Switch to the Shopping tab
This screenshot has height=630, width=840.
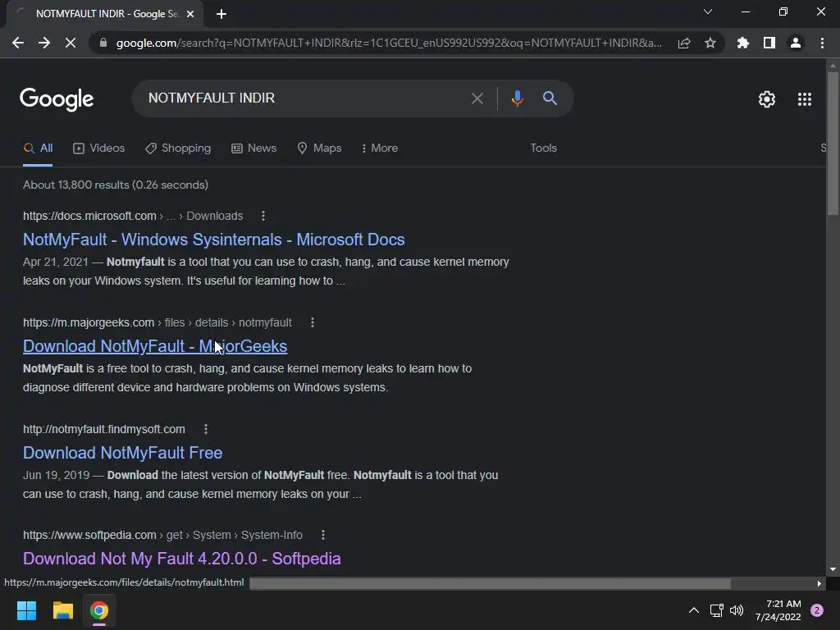pos(178,148)
